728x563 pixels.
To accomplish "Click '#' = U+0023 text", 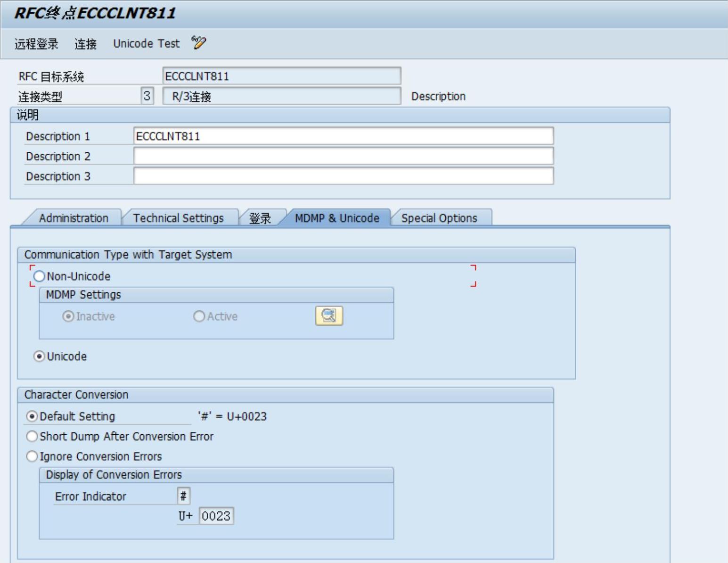I will coord(232,416).
